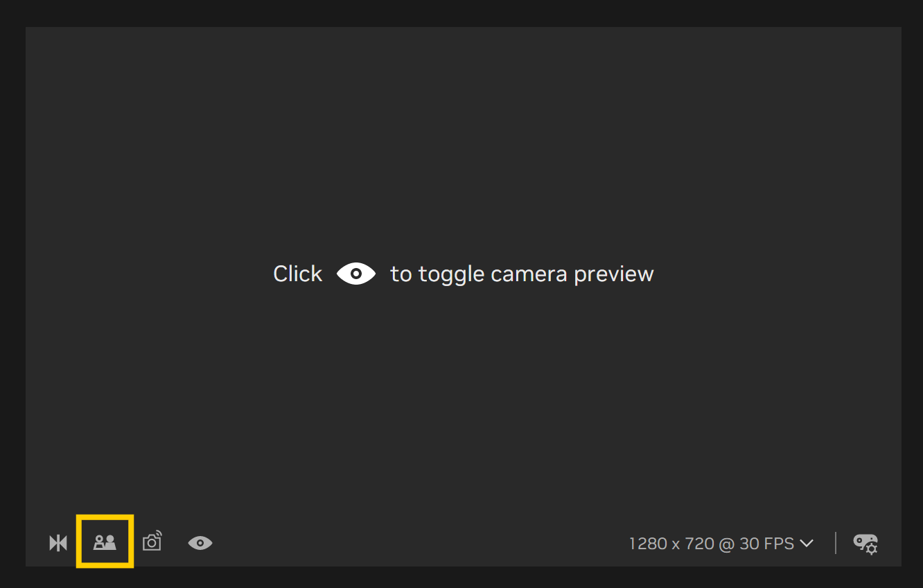Enable preview using the bottom toolbar eye toggle
The image size is (923, 588).
click(200, 543)
